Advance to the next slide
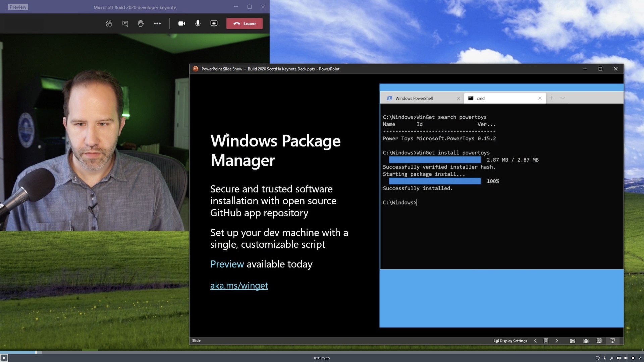 [x=557, y=341]
